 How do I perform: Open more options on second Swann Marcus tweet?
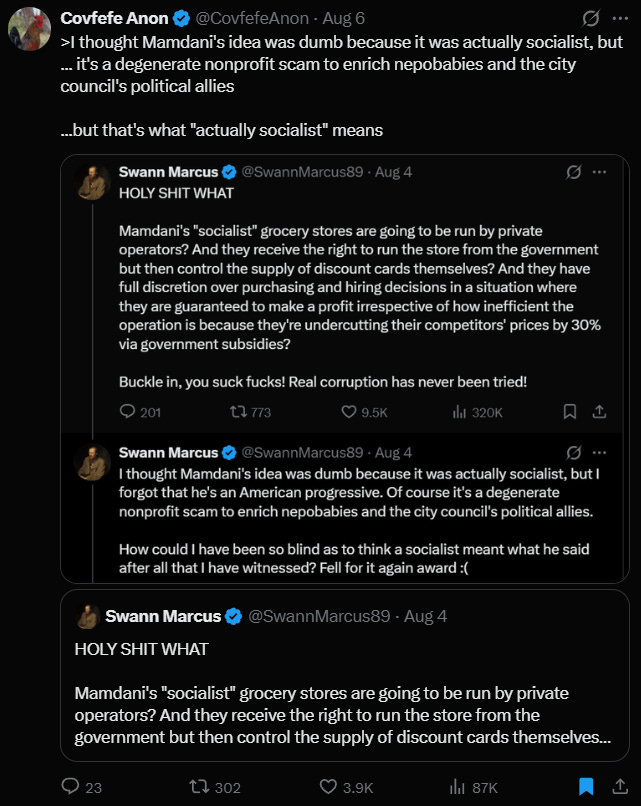599,452
